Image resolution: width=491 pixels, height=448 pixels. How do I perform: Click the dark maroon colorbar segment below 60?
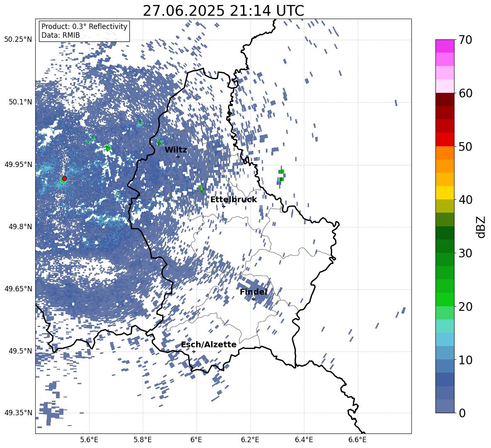445,99
